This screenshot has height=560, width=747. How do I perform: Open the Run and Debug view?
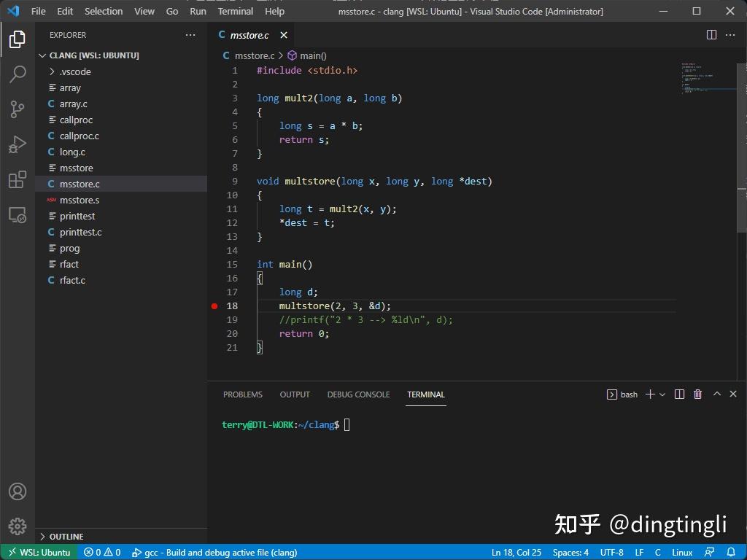tap(18, 144)
